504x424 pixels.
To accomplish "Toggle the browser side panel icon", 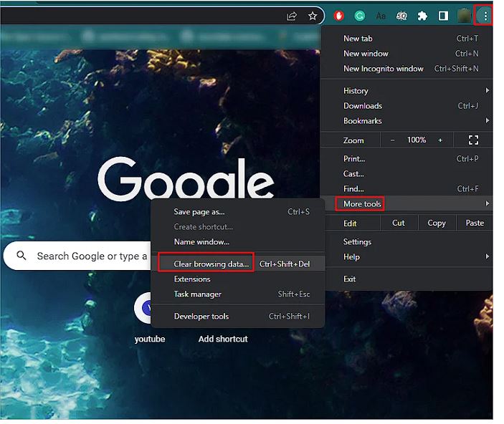I will click(x=443, y=16).
